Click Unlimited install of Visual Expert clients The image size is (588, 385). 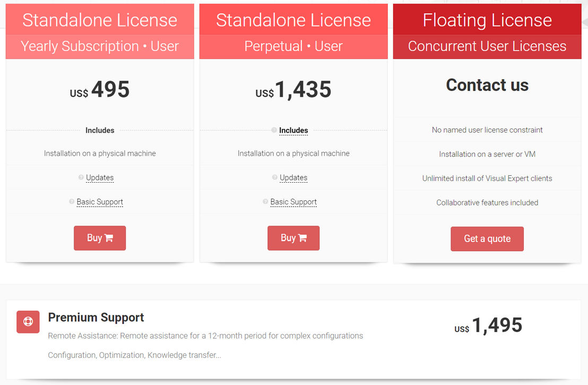pyautogui.click(x=487, y=178)
